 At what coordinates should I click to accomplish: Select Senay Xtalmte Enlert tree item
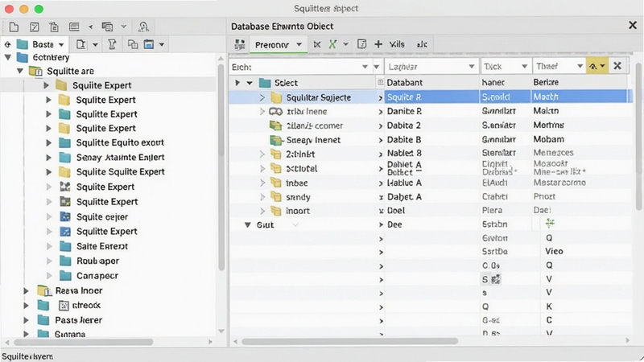pos(120,157)
